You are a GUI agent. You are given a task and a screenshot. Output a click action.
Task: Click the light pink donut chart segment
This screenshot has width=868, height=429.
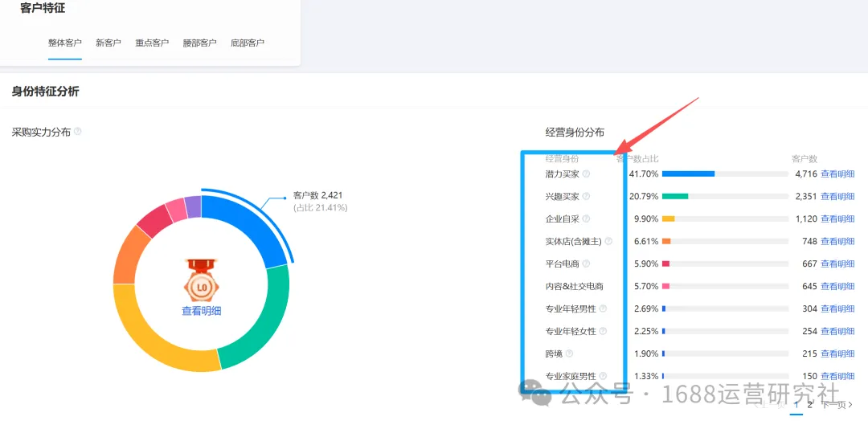click(x=177, y=210)
